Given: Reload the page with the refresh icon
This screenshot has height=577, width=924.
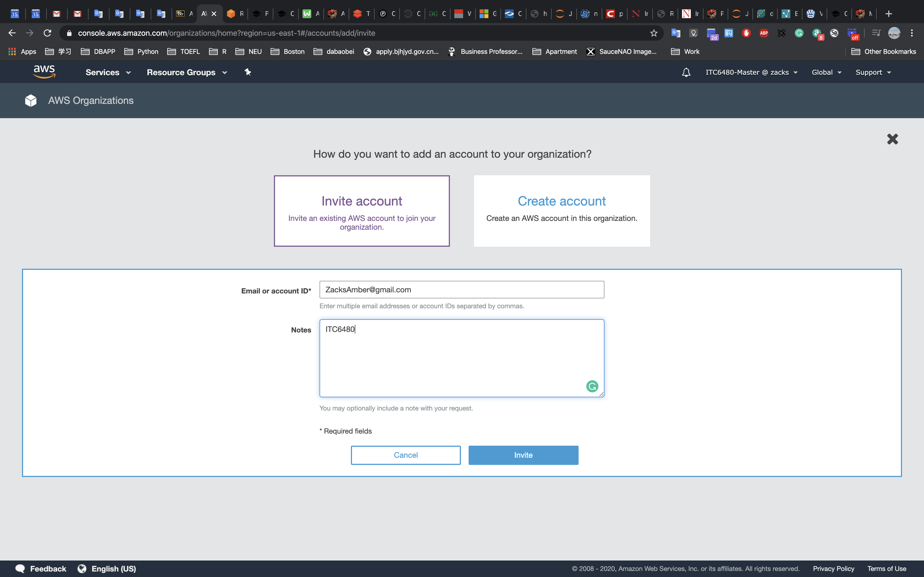Looking at the screenshot, I should click(47, 33).
